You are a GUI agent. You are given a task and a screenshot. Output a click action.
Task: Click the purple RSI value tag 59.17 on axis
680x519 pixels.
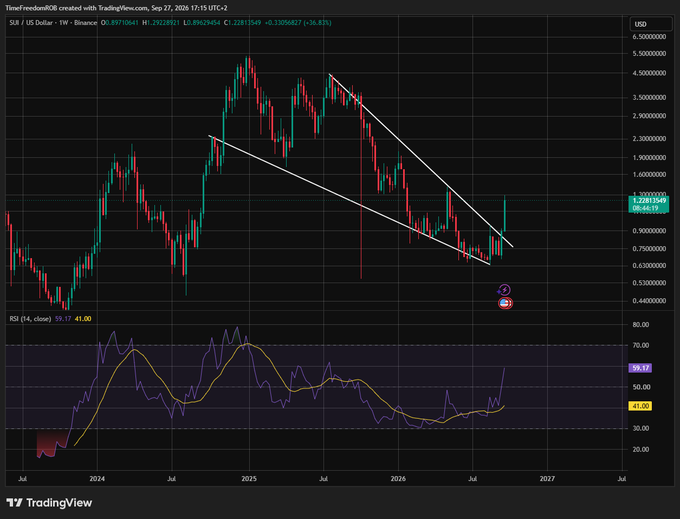[641, 368]
